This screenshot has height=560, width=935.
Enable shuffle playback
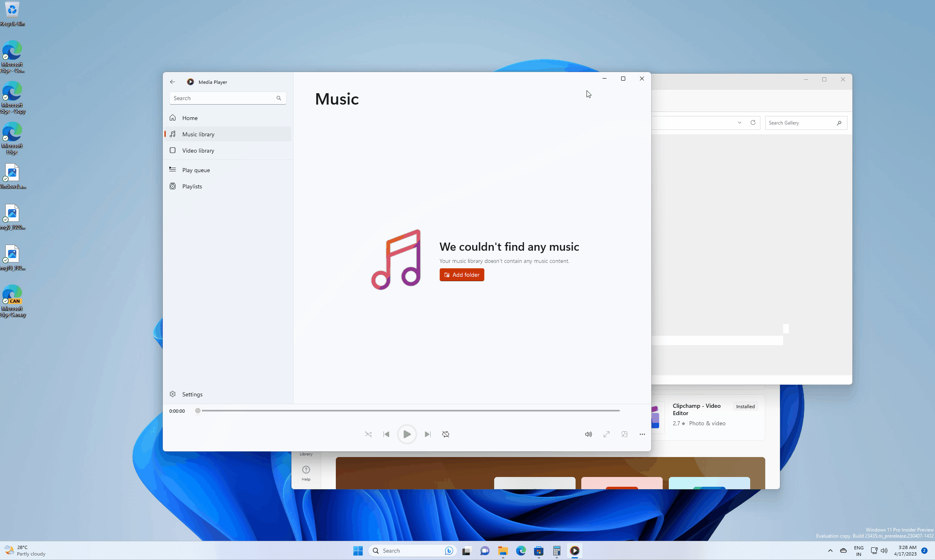point(368,434)
